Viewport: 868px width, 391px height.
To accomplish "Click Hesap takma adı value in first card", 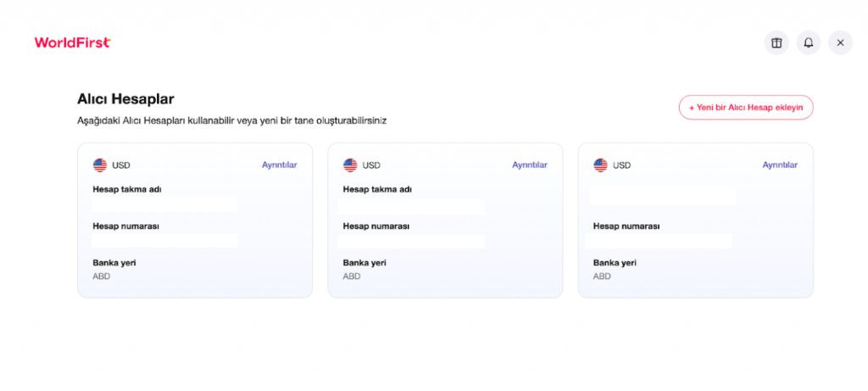I will coord(164,204).
